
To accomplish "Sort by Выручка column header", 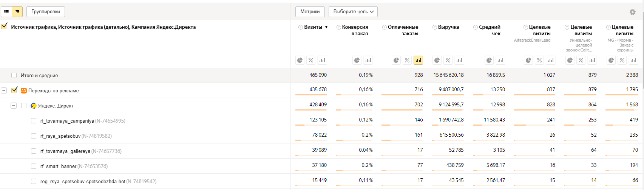I will [x=448, y=27].
